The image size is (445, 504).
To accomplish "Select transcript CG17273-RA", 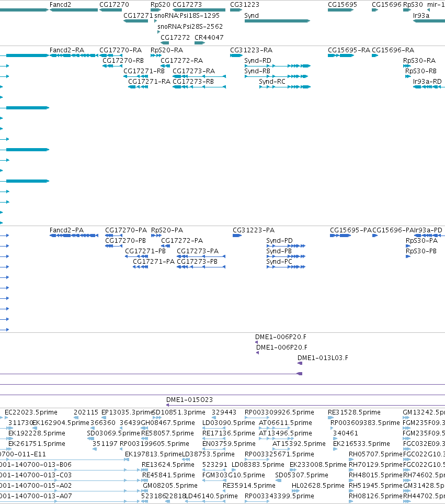I will coord(193,71).
